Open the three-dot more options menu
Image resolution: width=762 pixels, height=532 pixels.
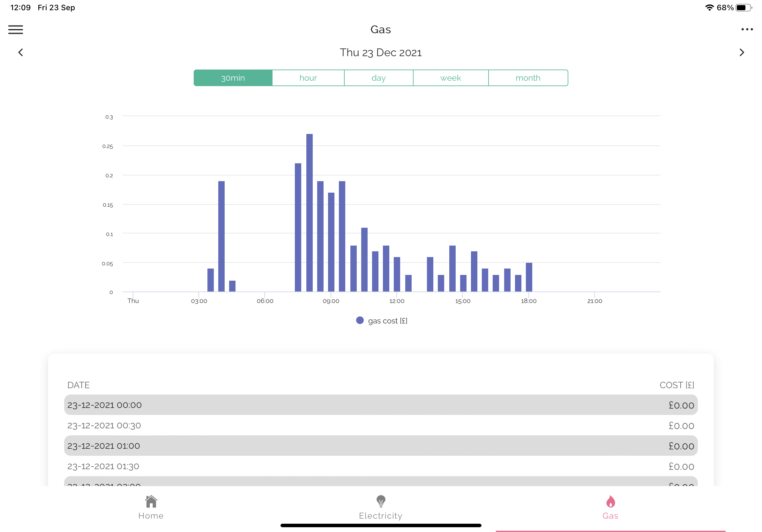pos(747,30)
